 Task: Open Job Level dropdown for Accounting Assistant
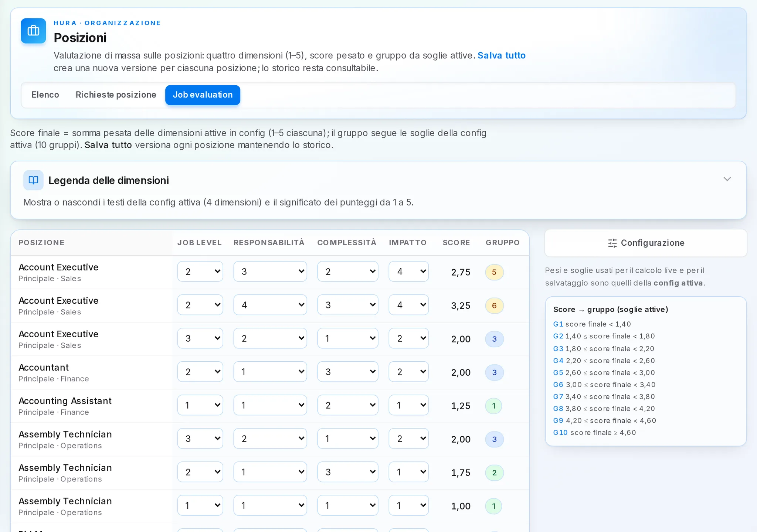200,405
